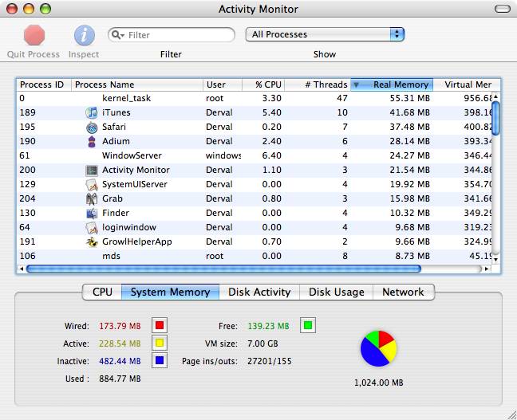The width and height of the screenshot is (517, 420).
Task: Open the Disk Usage tab
Action: pos(337,292)
